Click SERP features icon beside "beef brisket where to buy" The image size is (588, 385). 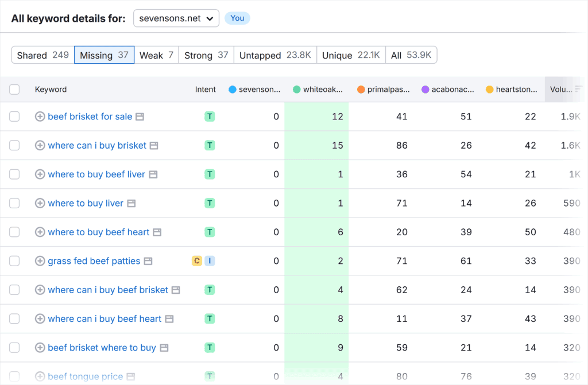click(165, 347)
